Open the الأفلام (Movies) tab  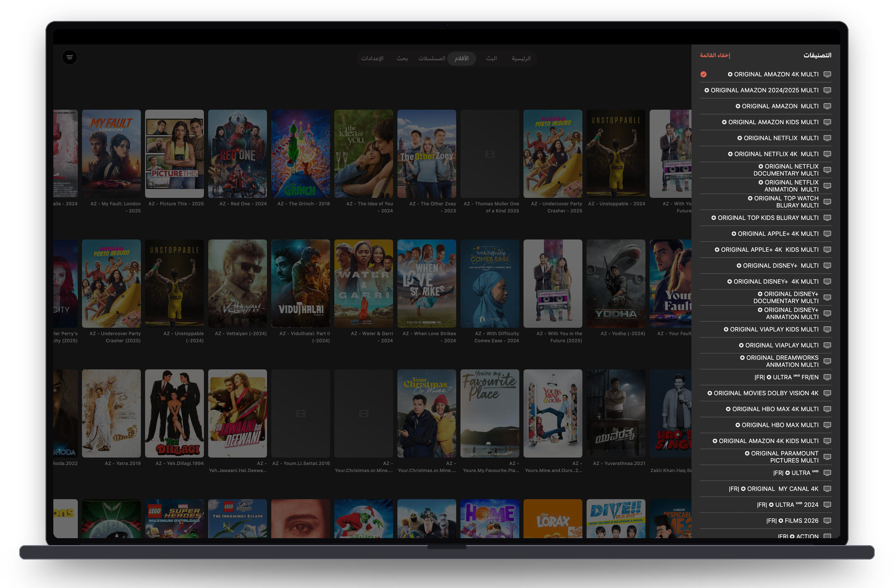[x=462, y=58]
